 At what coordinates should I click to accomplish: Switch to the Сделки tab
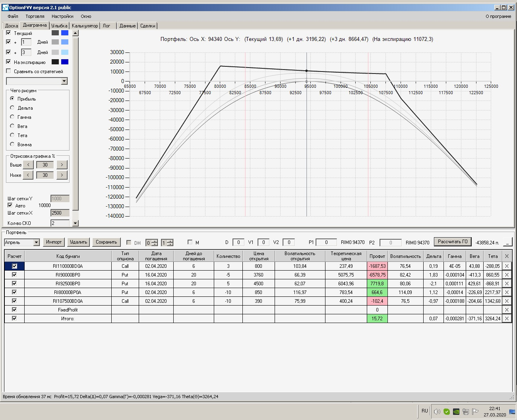[x=148, y=26]
